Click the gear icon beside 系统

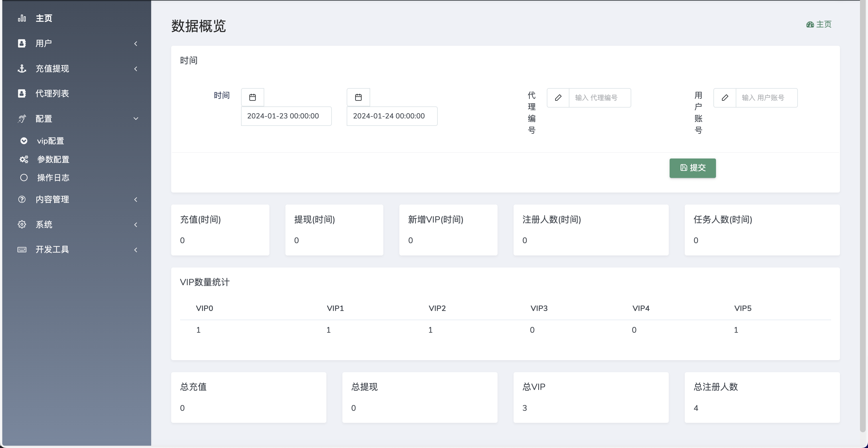(x=22, y=224)
